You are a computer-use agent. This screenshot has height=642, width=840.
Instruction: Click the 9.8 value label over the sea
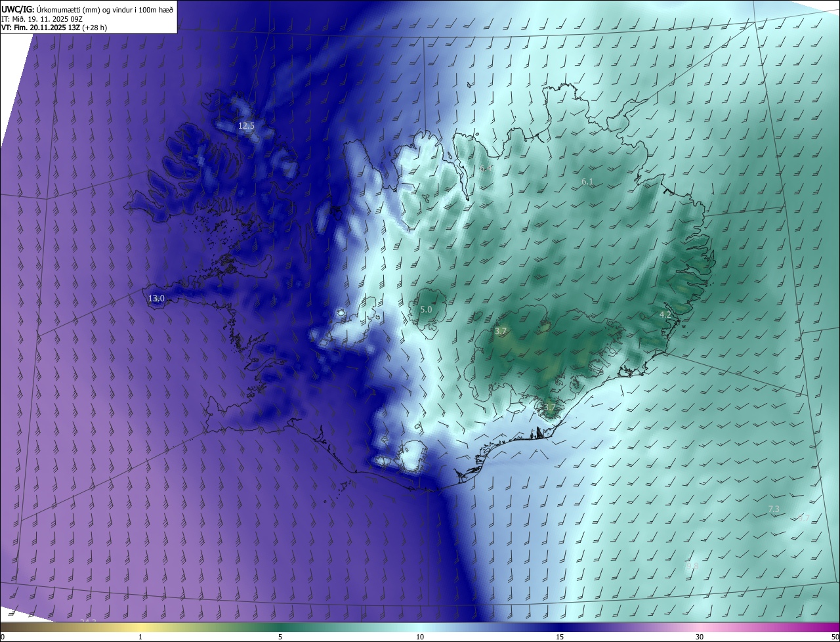tap(692, 566)
